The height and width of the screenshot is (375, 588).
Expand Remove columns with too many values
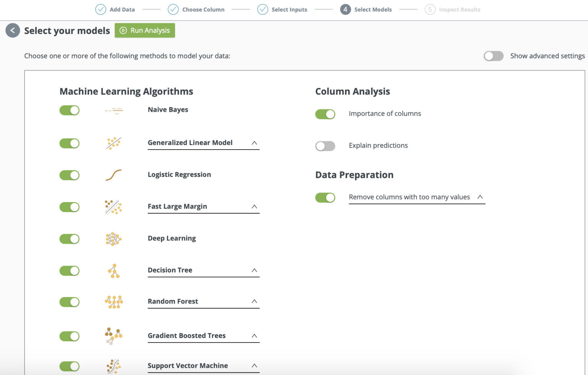[480, 197]
